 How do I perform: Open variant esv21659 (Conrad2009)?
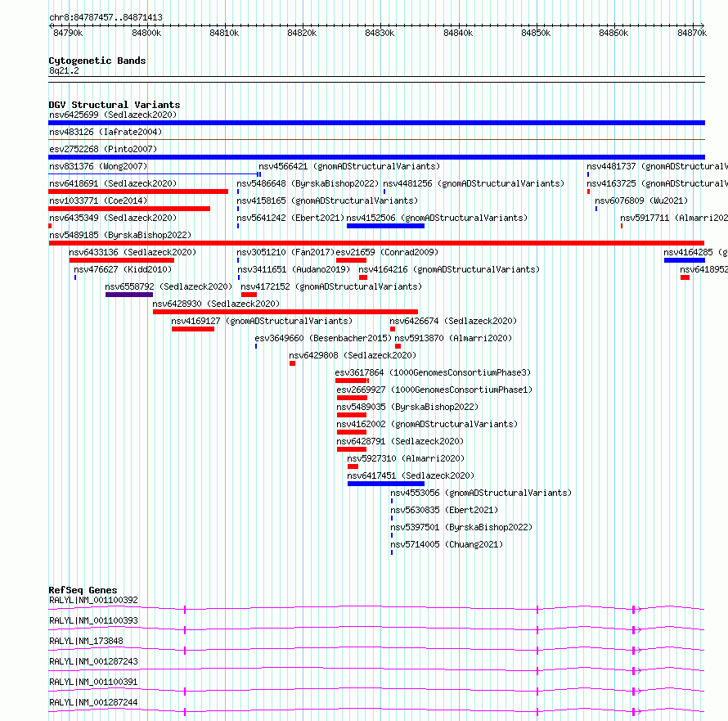pos(387,252)
